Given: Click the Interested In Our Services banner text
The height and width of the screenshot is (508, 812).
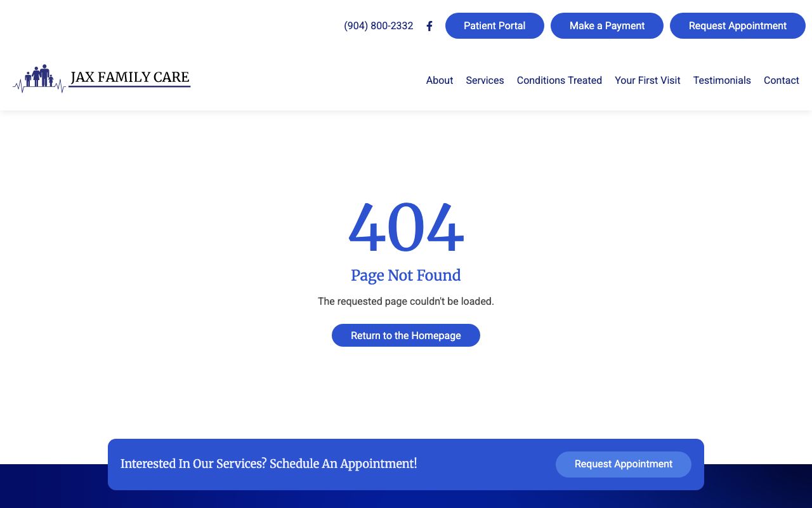Looking at the screenshot, I should pos(268,464).
